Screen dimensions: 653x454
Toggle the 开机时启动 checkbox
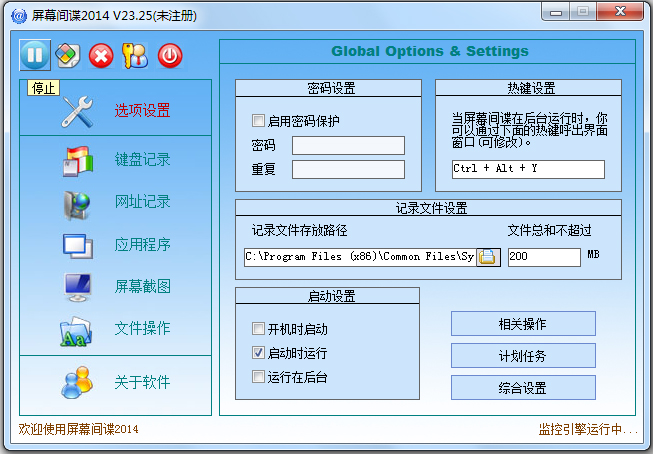[x=259, y=329]
